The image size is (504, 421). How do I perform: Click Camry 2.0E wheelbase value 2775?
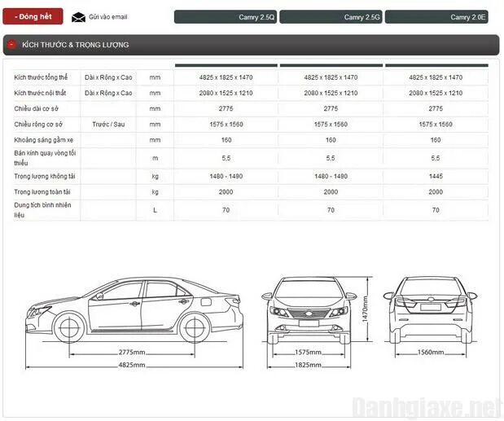click(x=436, y=108)
